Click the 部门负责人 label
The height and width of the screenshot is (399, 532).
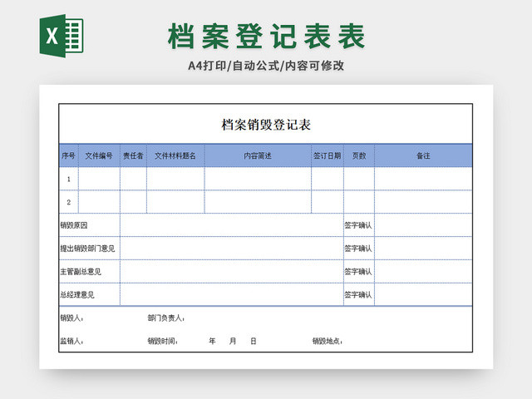point(166,318)
